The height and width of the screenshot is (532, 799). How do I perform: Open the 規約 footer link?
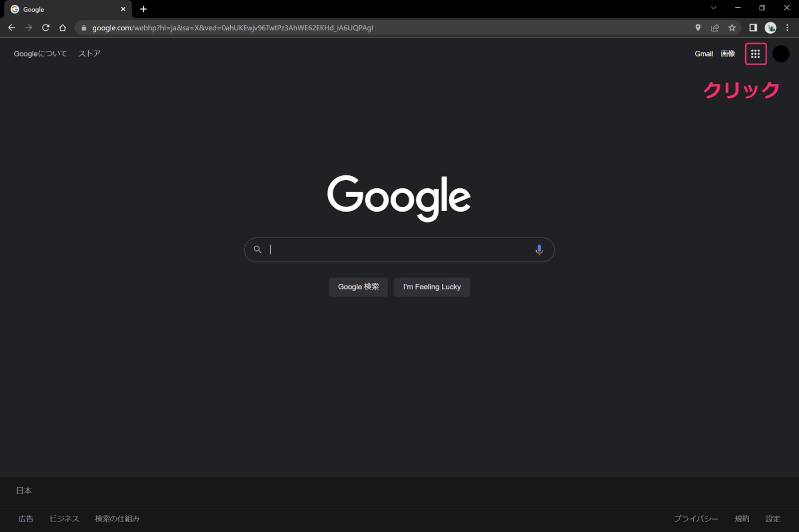click(x=742, y=519)
